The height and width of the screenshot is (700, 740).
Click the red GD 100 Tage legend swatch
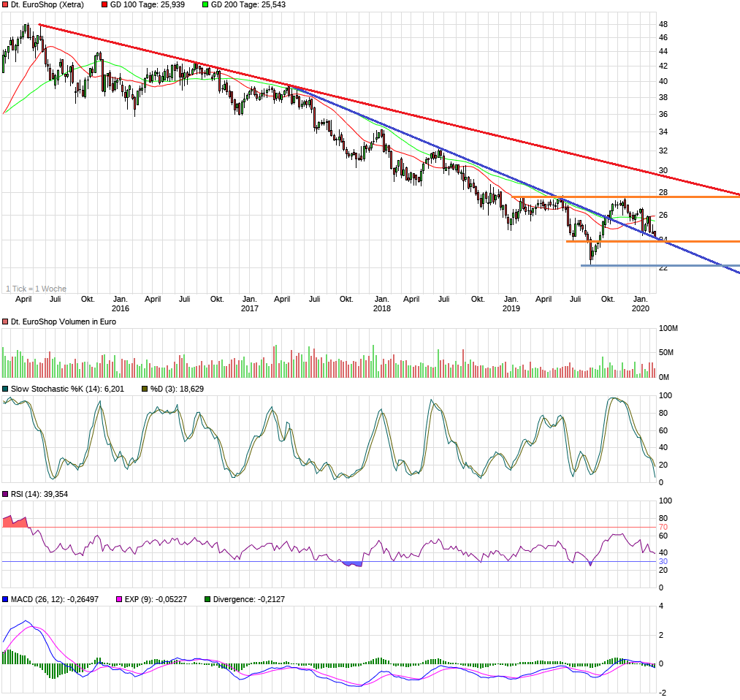pyautogui.click(x=104, y=4)
